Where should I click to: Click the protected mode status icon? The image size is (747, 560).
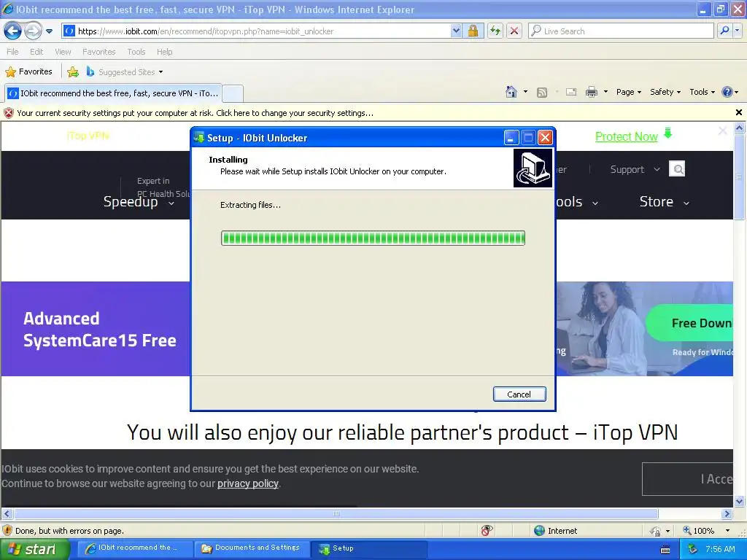tap(656, 531)
